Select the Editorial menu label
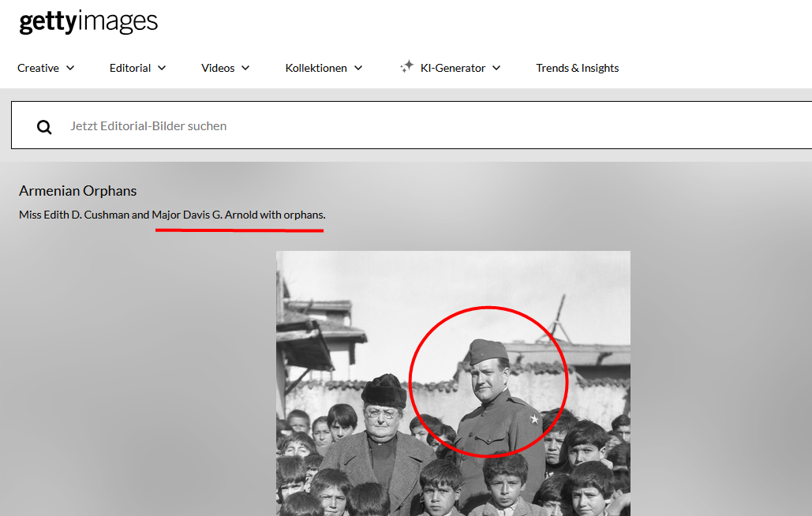 click(x=130, y=68)
